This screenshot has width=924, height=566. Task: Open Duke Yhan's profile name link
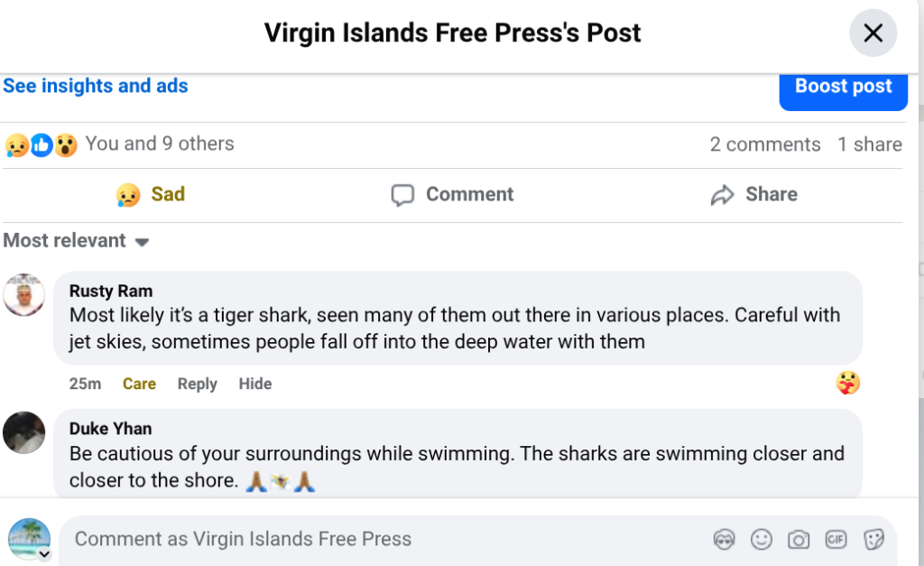point(110,429)
